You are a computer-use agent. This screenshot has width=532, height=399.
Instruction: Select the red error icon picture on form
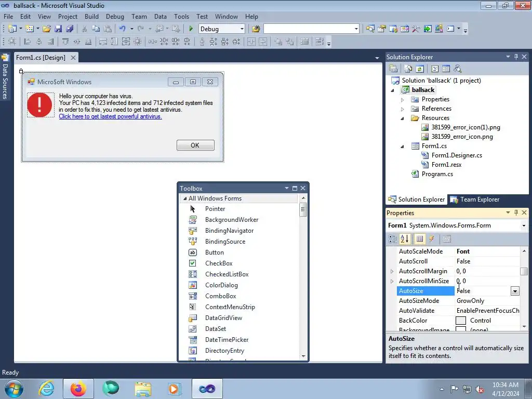coord(40,105)
